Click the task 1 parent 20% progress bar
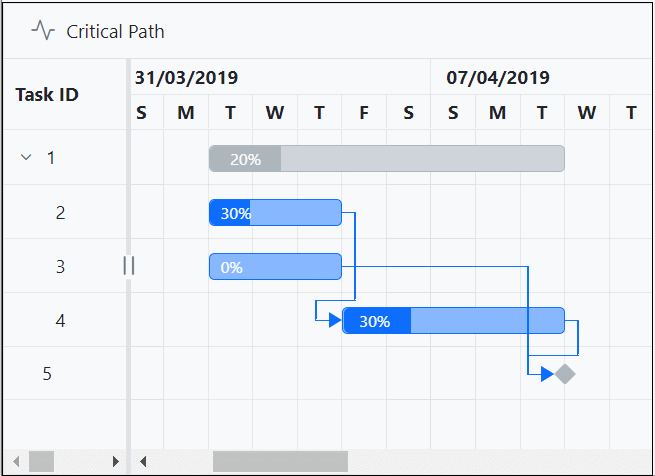 coord(386,158)
